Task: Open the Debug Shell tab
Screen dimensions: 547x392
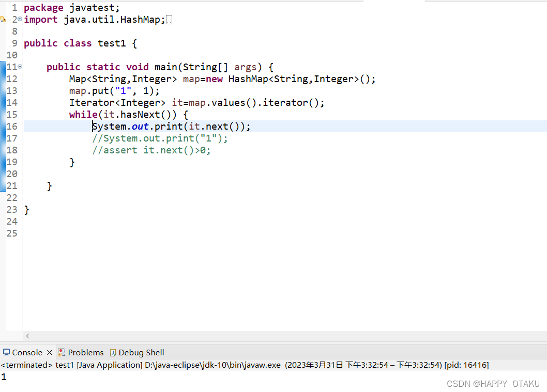Action: click(x=141, y=352)
